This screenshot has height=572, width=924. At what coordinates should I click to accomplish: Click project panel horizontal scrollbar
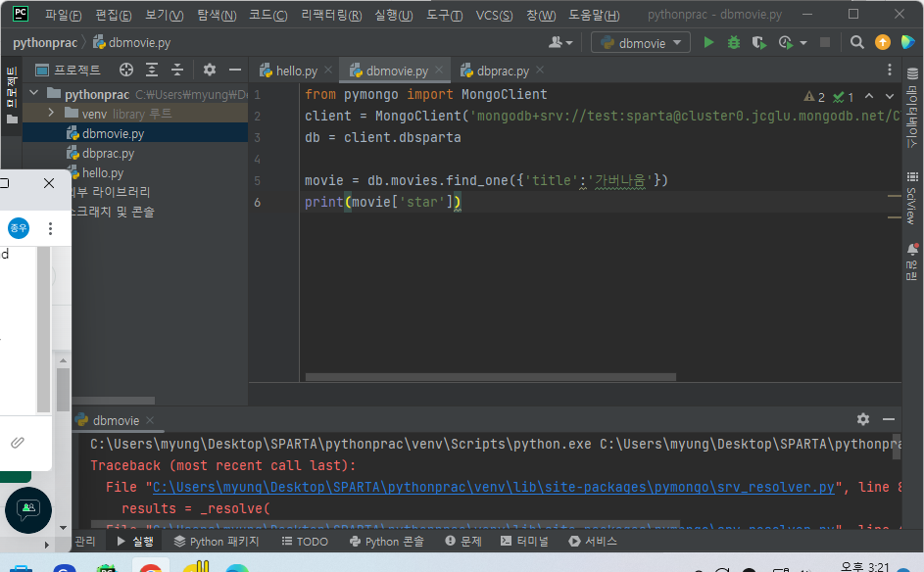[x=114, y=401]
